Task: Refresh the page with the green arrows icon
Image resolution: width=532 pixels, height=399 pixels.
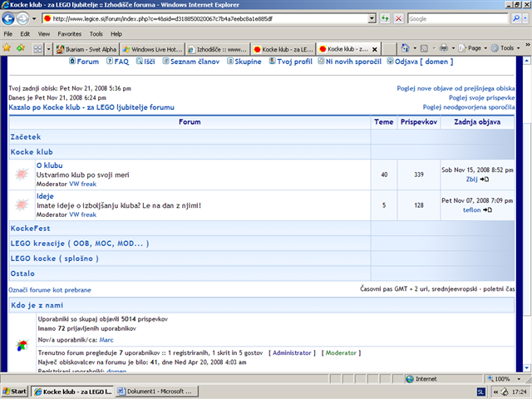Action: click(x=385, y=18)
